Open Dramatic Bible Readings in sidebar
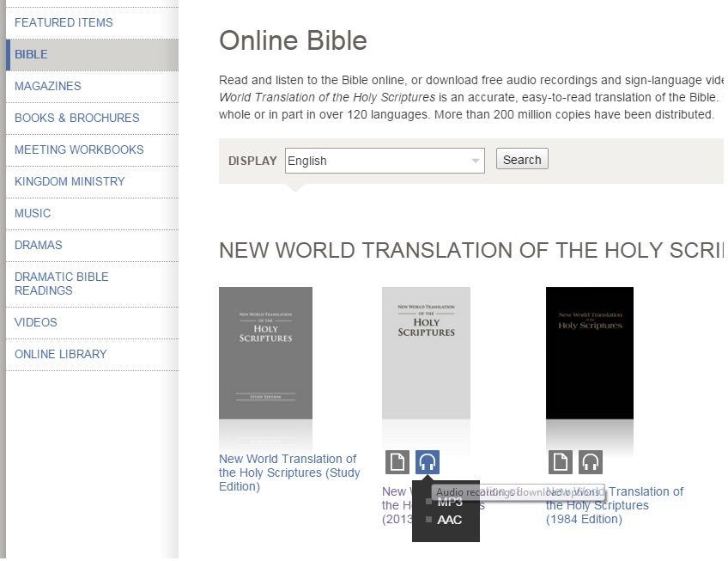 pos(62,284)
